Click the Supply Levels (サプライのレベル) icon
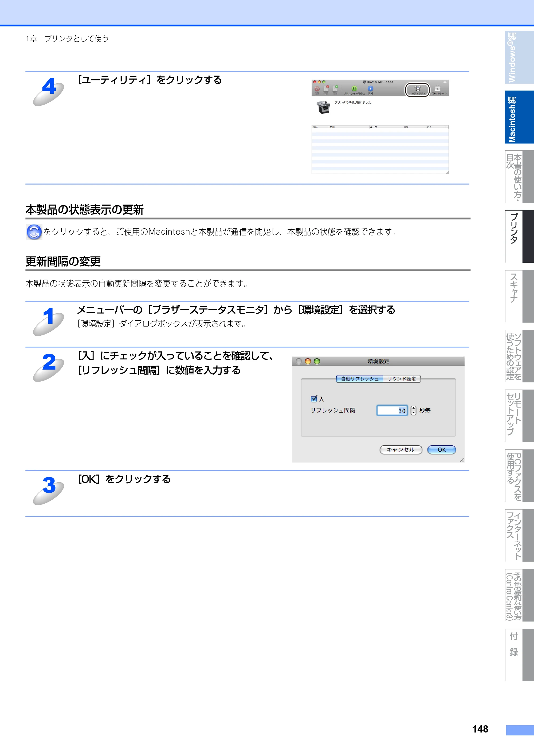Viewport: 534px width, 756px height. point(438,89)
